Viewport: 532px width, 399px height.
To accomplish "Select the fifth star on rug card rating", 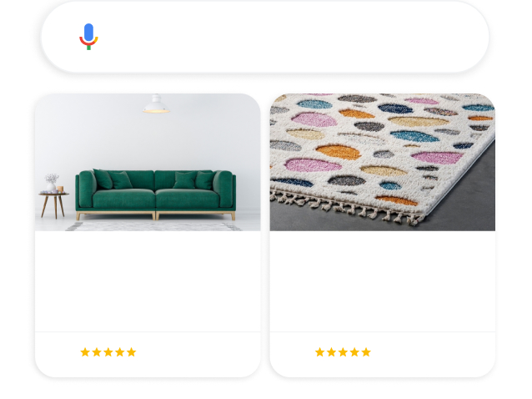I will [x=366, y=352].
